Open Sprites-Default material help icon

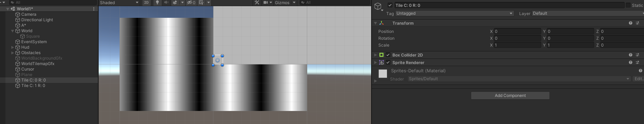[641, 71]
